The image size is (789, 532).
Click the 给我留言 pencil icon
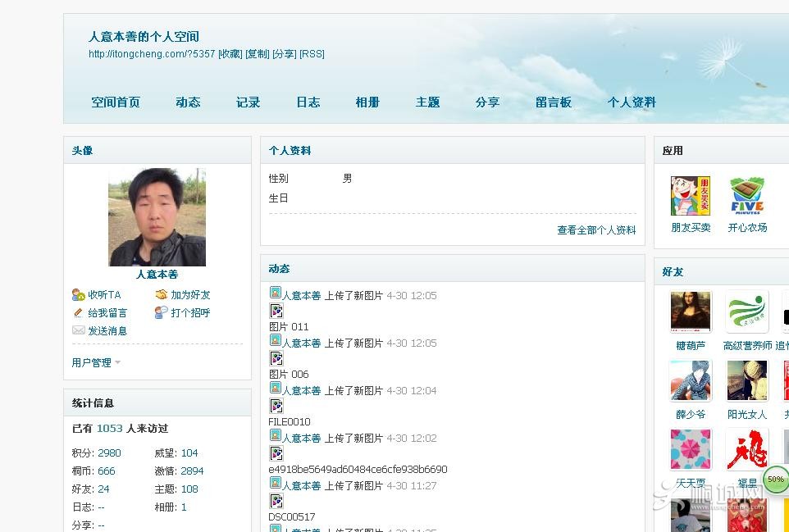(79, 313)
